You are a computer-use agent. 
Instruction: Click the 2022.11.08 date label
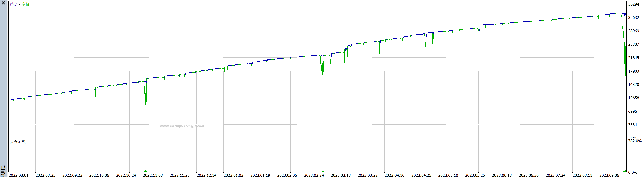click(x=153, y=175)
